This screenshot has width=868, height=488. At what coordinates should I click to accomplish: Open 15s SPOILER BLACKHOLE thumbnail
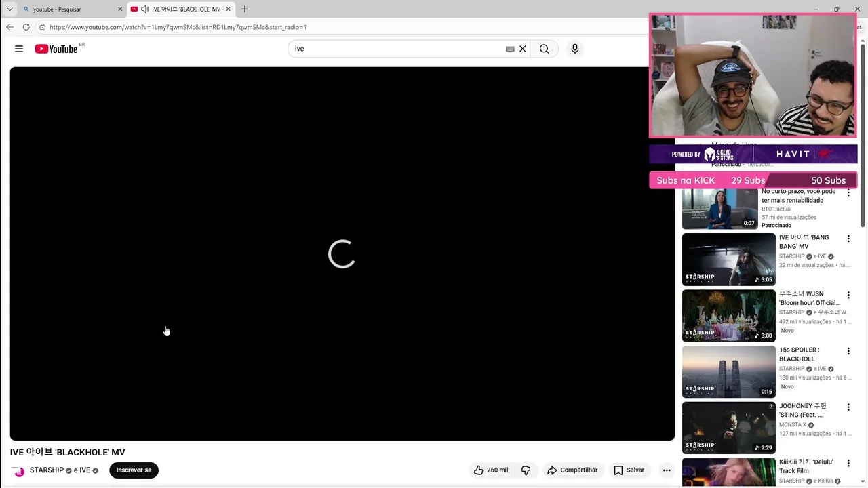click(728, 371)
